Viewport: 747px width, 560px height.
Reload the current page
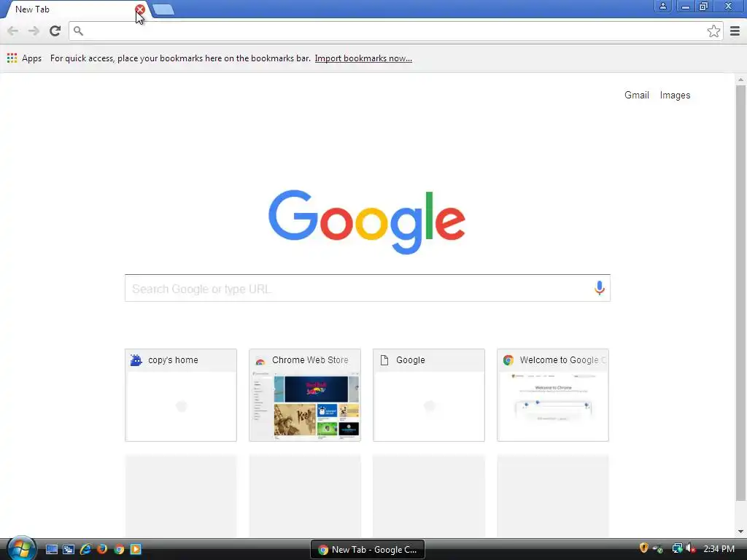55,31
